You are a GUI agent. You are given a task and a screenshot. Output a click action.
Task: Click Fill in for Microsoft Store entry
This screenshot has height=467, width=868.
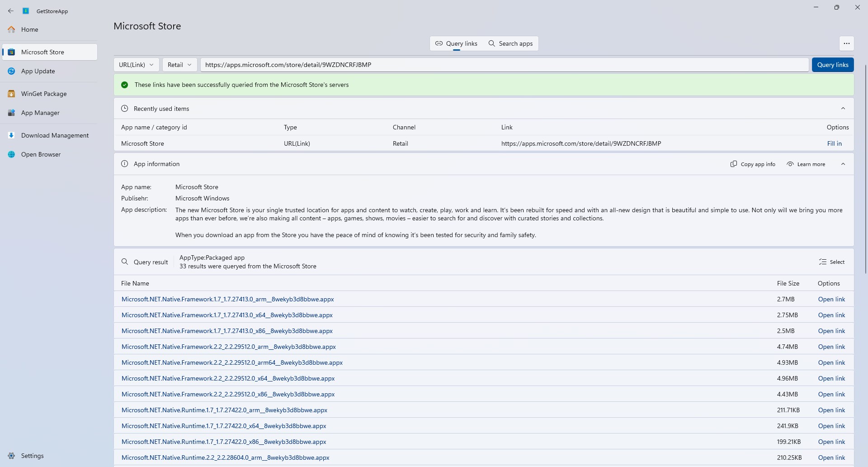[x=835, y=143]
